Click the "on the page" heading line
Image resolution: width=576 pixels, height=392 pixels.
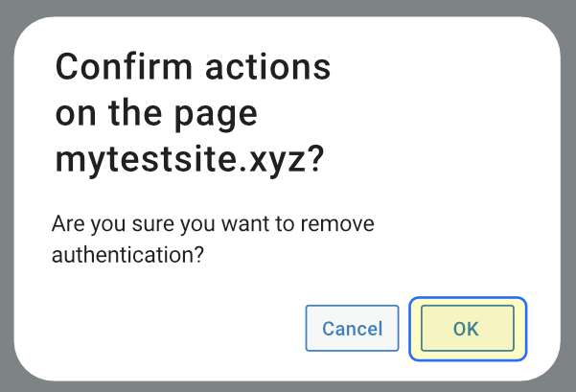click(156, 114)
